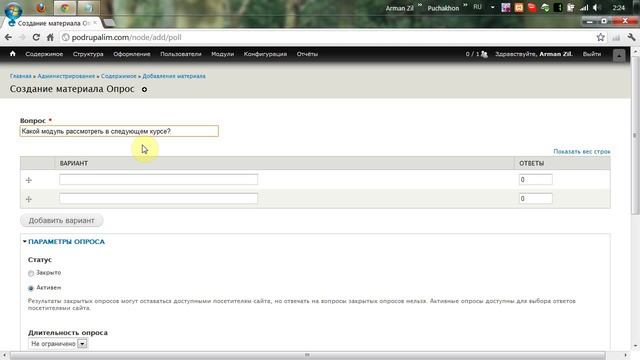Open Chrome wrench settings menu
Image resolution: width=640 pixels, height=360 pixels.
[x=631, y=37]
